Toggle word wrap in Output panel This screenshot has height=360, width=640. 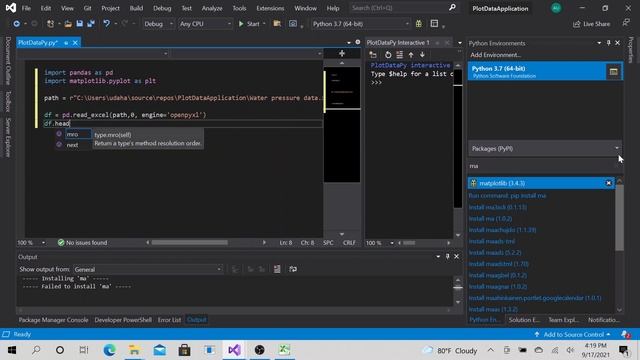coord(293,269)
